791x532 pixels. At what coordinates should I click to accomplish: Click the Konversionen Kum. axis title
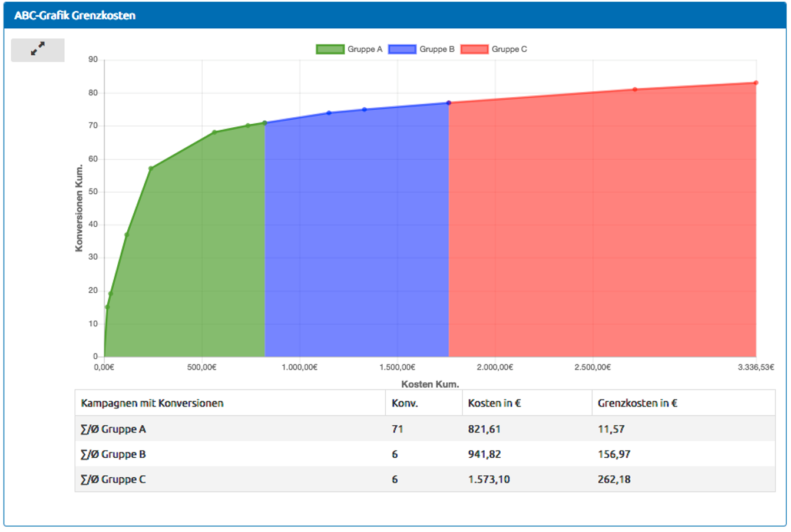(x=79, y=208)
